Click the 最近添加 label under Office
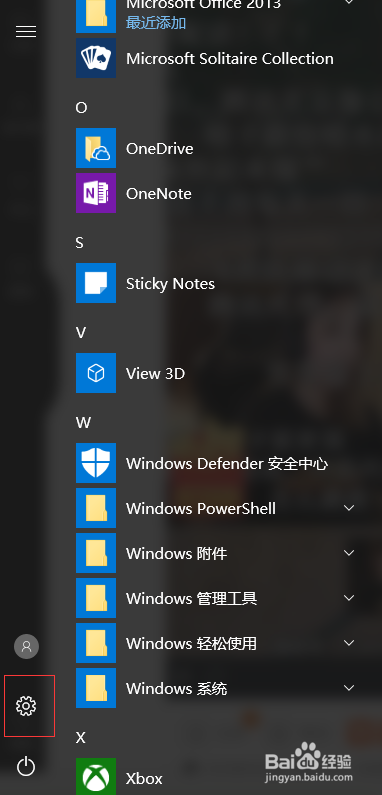 (156, 23)
